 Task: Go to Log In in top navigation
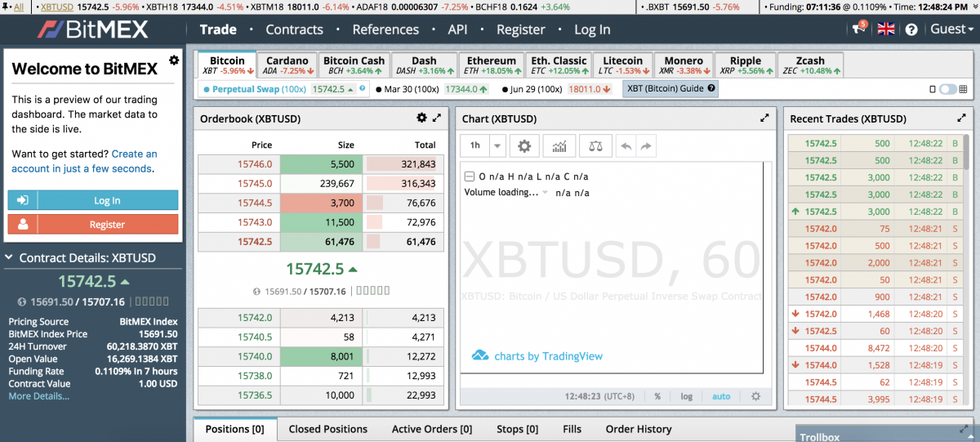tap(592, 29)
